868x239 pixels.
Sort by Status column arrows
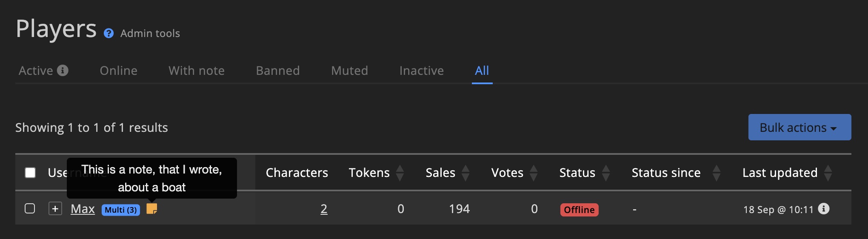pos(606,173)
